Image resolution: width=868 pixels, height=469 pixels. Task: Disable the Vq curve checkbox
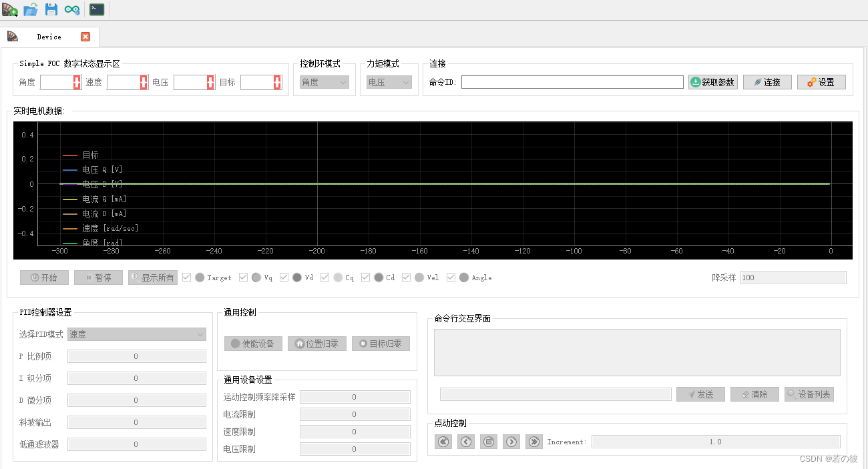[x=244, y=277]
